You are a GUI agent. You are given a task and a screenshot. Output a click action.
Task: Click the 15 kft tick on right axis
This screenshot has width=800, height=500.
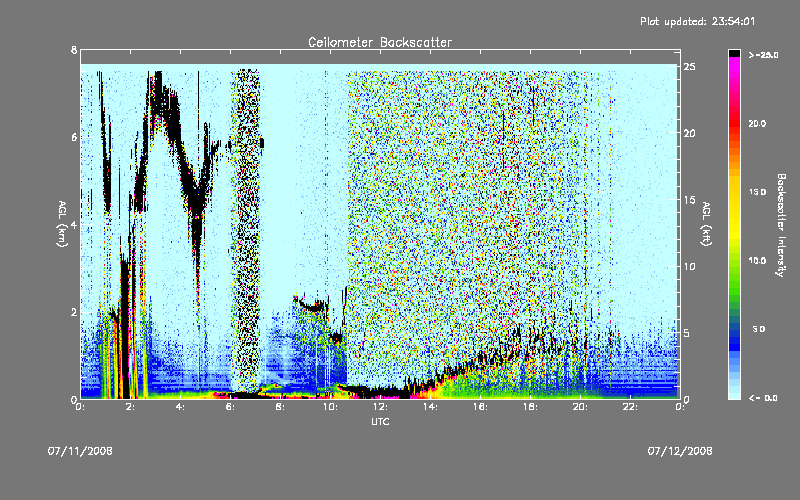[689, 200]
